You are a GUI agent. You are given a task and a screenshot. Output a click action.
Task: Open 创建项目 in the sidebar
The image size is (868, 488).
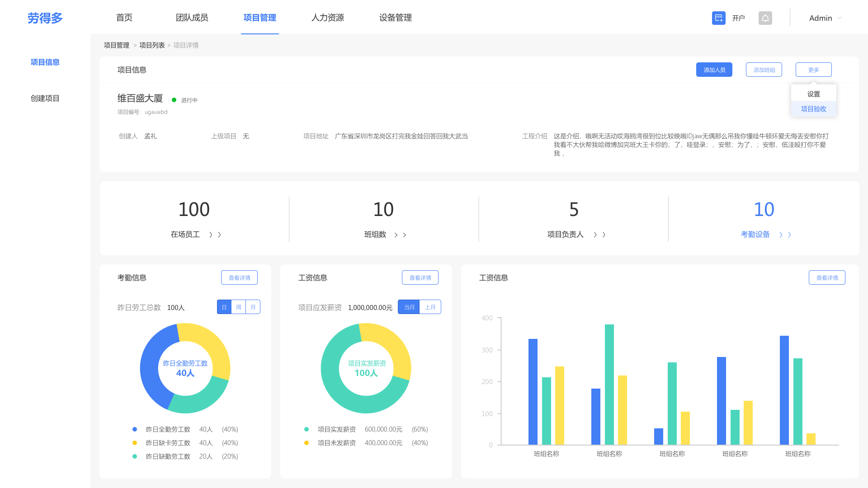(45, 98)
